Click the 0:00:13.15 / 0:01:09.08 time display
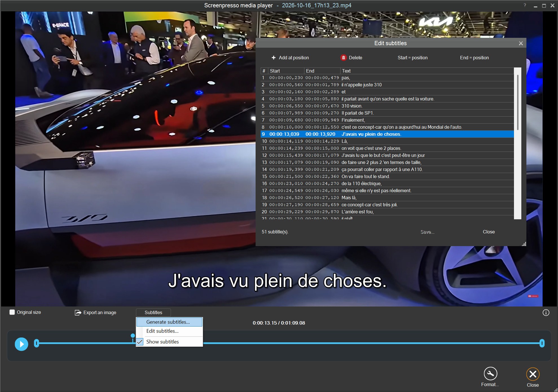This screenshot has height=392, width=558. [279, 323]
